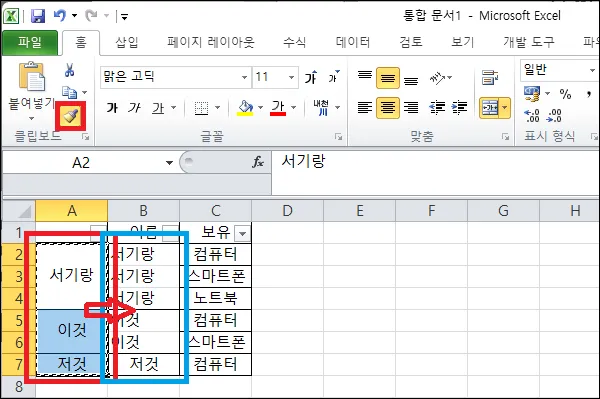Image resolution: width=600 pixels, height=399 pixels.
Task: Click the Name Box showing A2
Action: pyautogui.click(x=81, y=163)
